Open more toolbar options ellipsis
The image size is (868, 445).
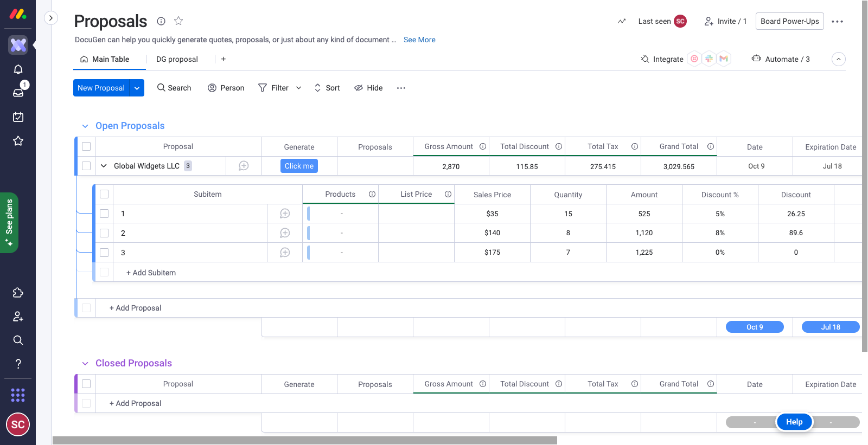point(401,88)
